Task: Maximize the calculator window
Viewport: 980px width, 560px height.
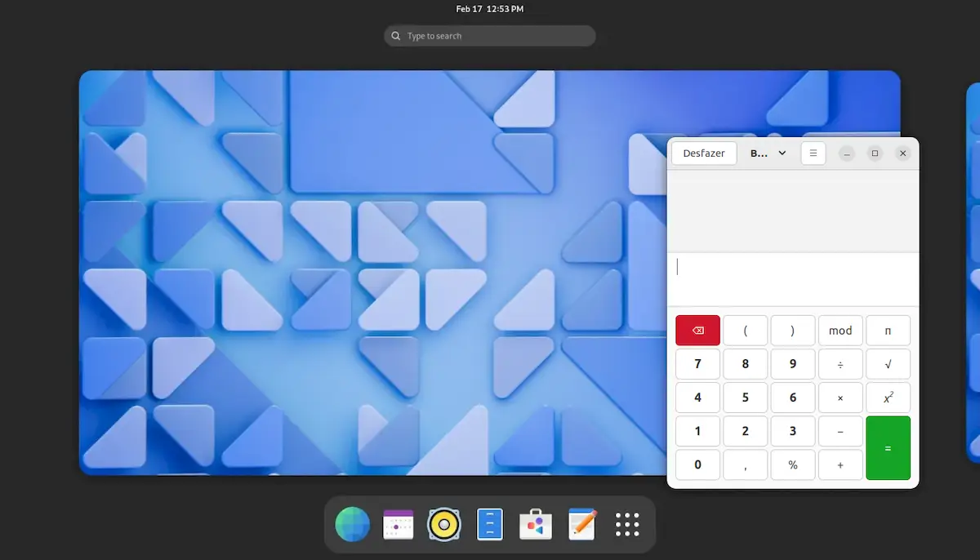Action: point(875,153)
